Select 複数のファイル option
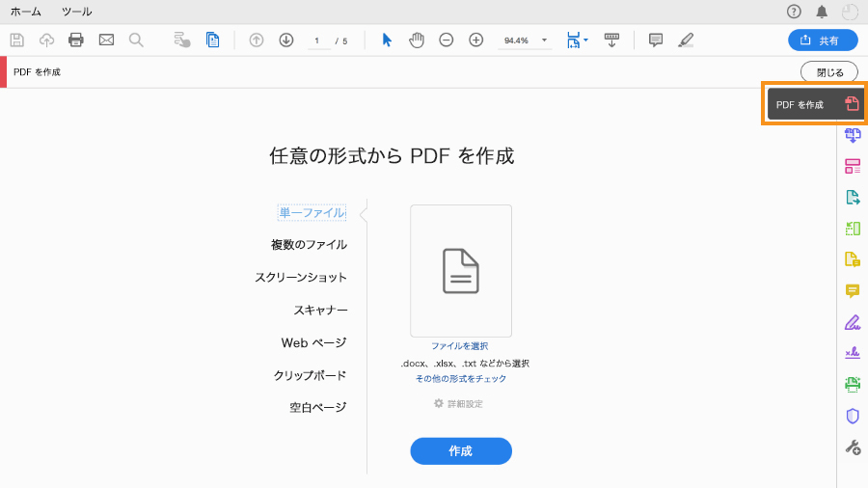868x488 pixels. (309, 245)
